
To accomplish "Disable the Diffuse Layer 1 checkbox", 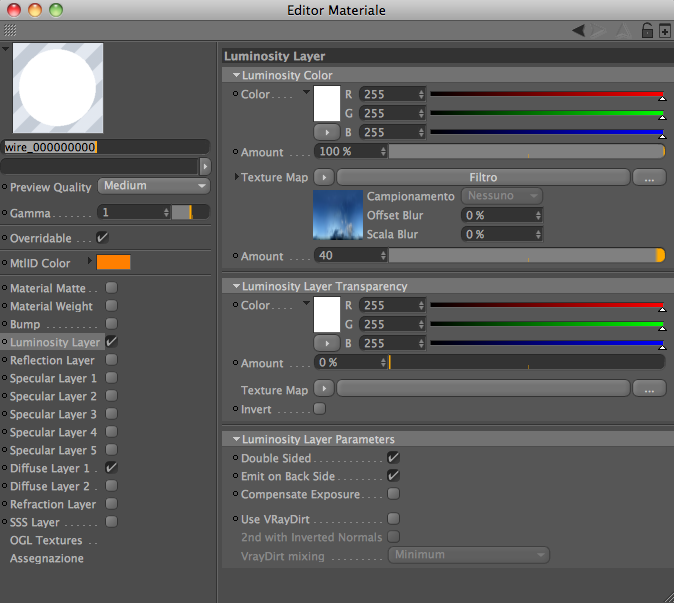I will [x=111, y=468].
